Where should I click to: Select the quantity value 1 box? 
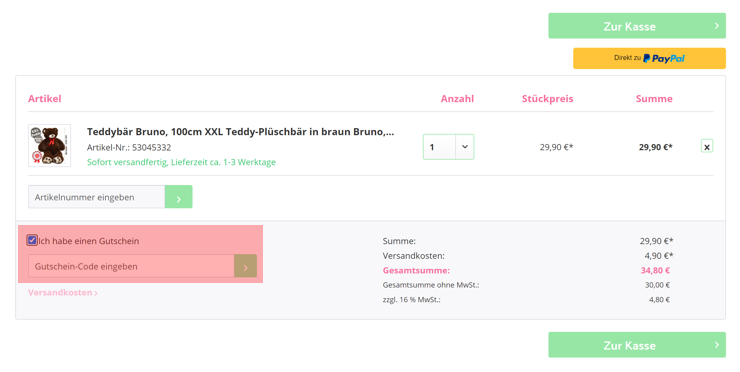tap(439, 147)
